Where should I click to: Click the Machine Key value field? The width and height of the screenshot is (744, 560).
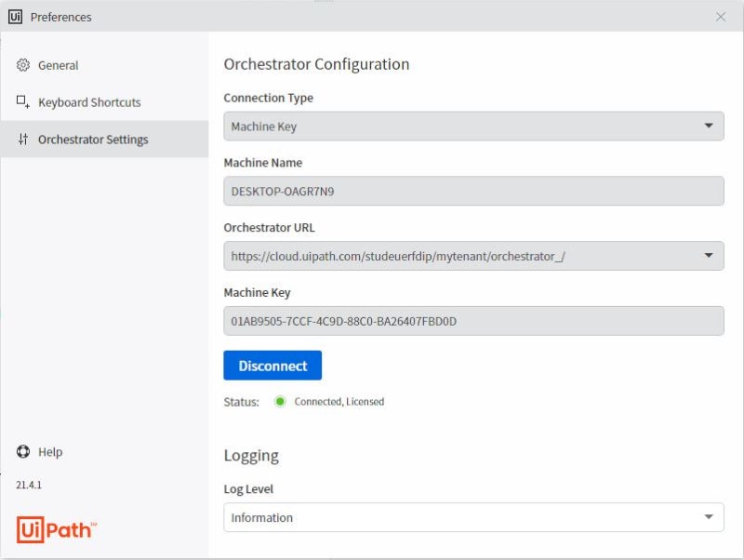coord(473,321)
